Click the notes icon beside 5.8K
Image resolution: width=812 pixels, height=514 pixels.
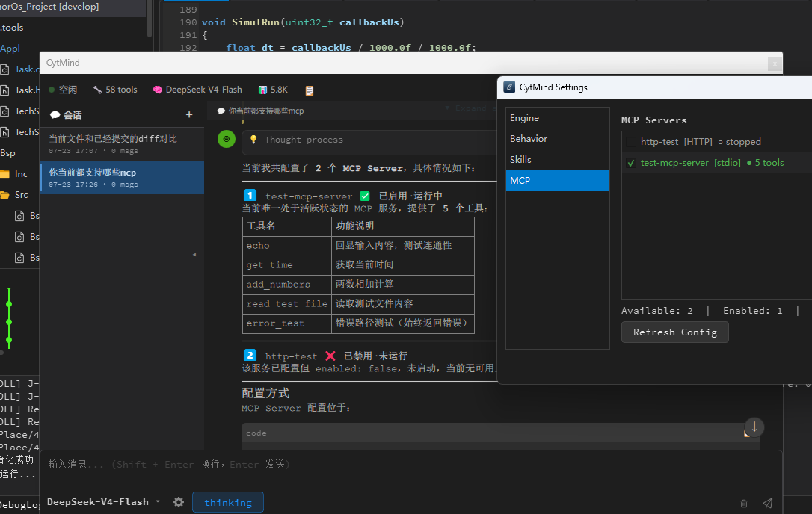309,90
